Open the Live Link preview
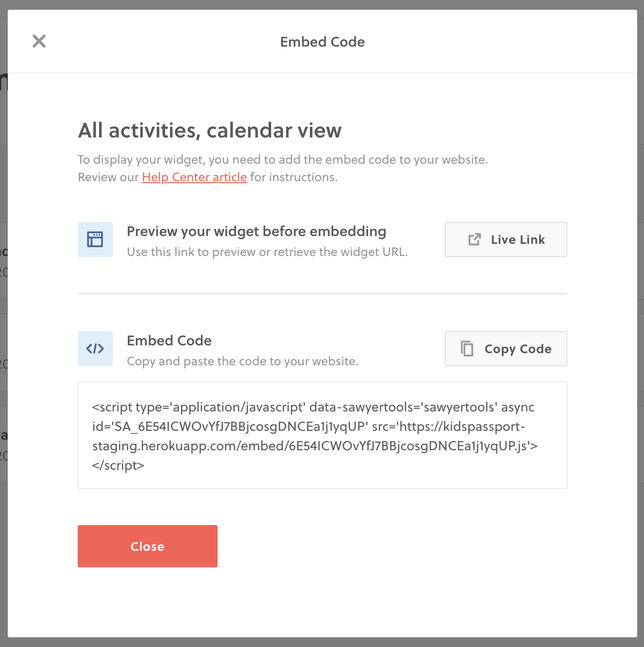Viewport: 644px width, 647px height. (506, 239)
